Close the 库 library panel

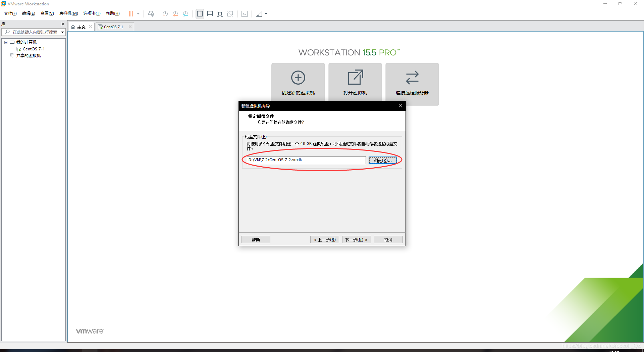(63, 24)
